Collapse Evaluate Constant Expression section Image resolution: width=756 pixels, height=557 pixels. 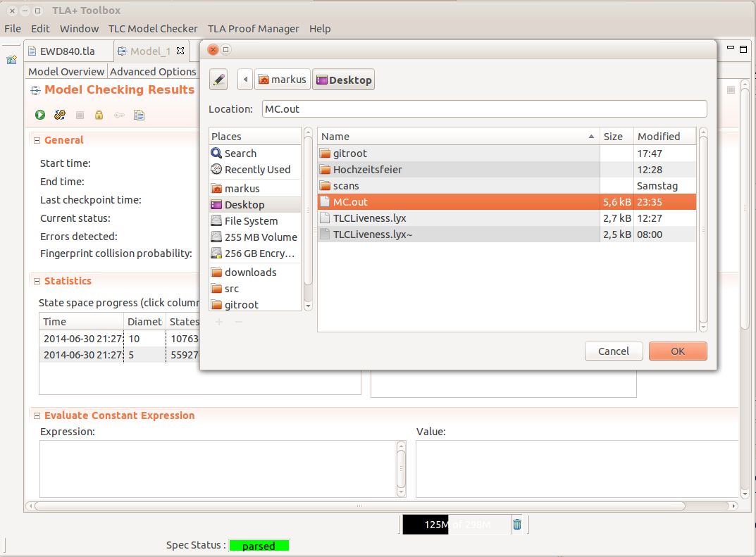click(x=37, y=415)
